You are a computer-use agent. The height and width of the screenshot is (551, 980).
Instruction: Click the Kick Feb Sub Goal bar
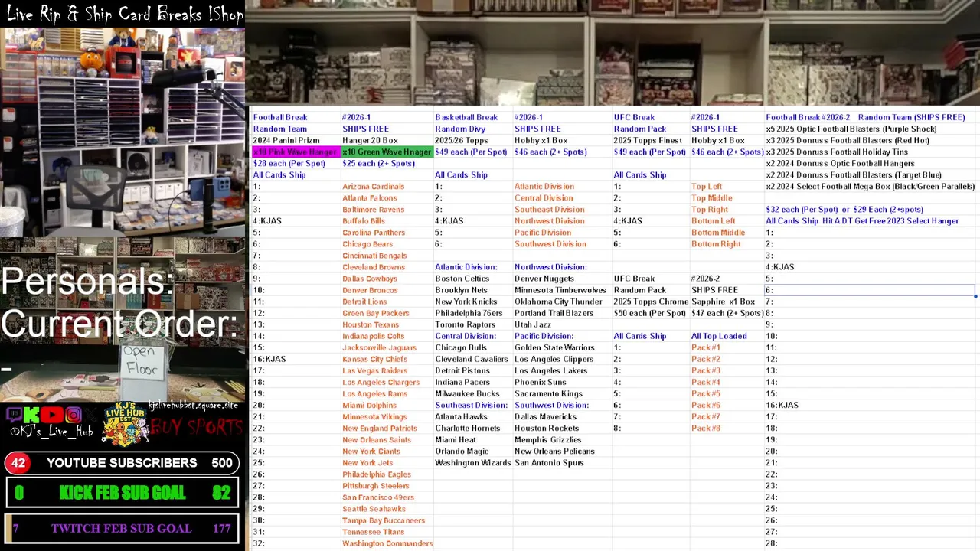tap(122, 494)
